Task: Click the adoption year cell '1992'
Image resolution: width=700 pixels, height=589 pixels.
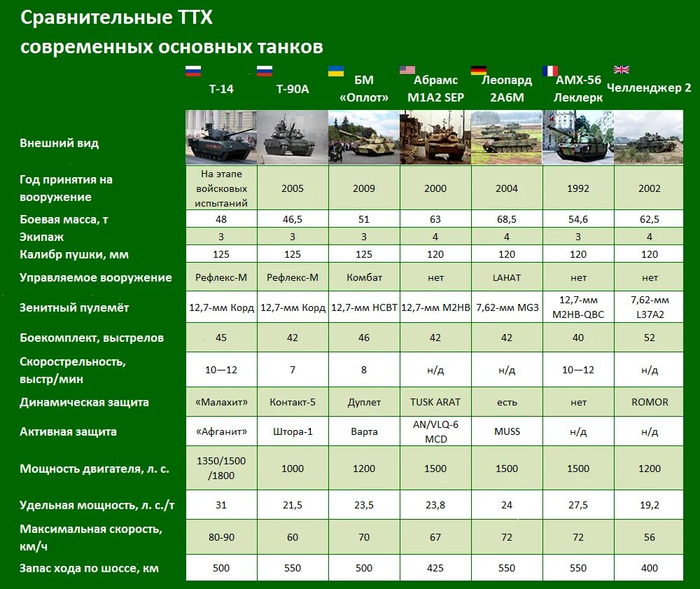Action: click(x=578, y=188)
